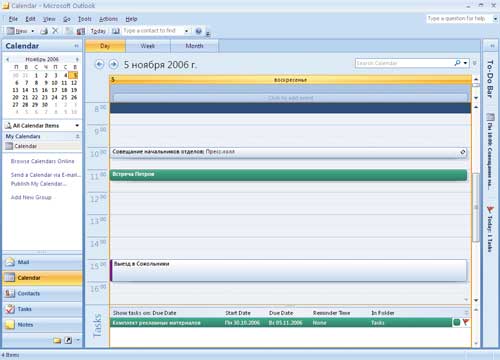Sort tasks by Reminder Time column
Image resolution: width=500 pixels, height=360 pixels.
point(331,313)
